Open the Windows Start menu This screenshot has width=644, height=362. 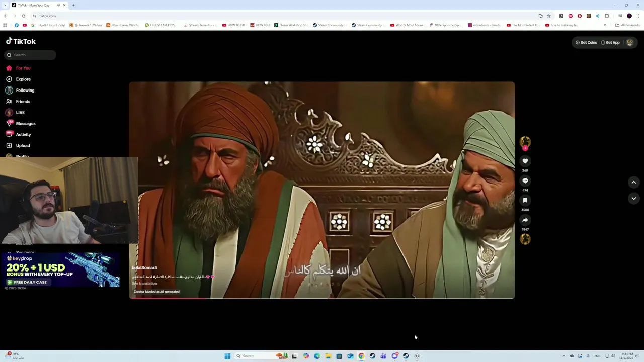pyautogui.click(x=227, y=356)
